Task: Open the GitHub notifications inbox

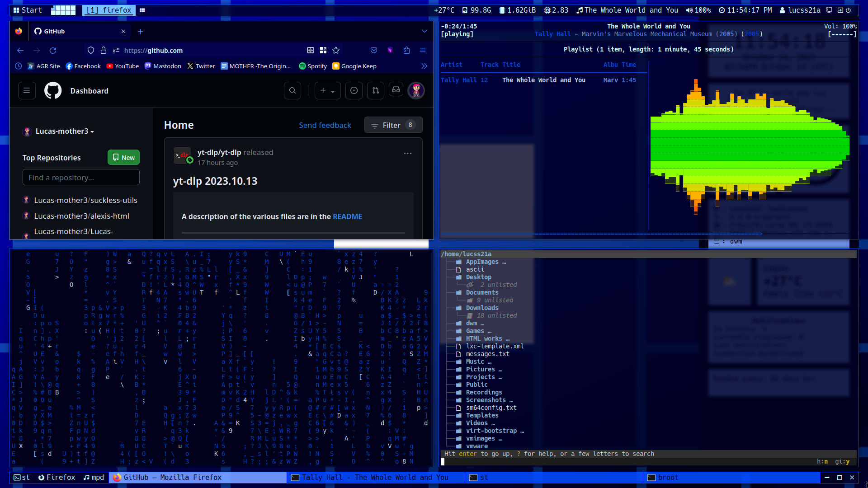Action: (x=396, y=90)
